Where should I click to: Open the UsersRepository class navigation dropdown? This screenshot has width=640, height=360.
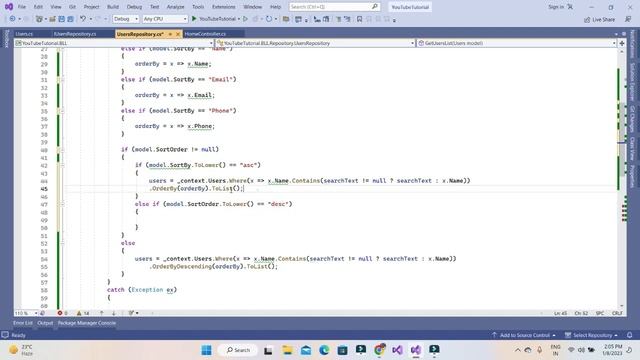(315, 43)
